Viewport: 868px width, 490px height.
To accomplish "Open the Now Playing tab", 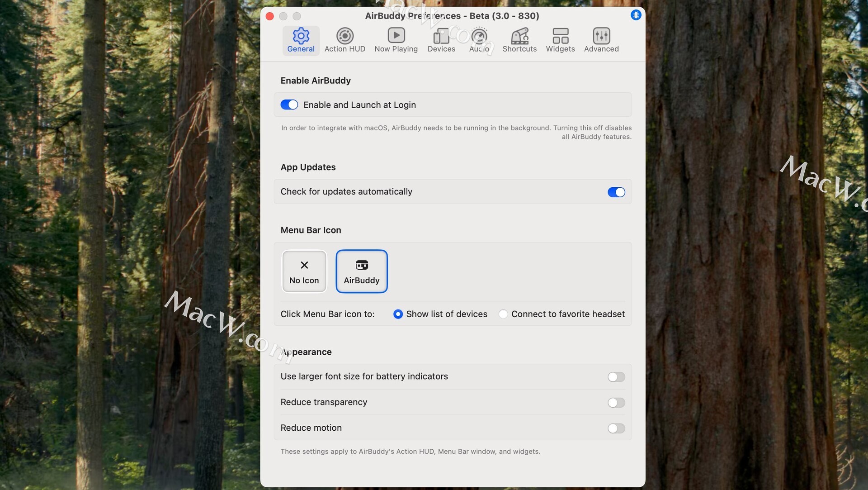I will click(396, 41).
